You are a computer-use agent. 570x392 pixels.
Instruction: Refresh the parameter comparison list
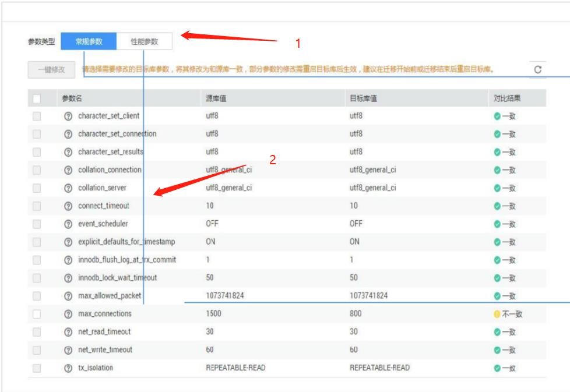pos(537,69)
